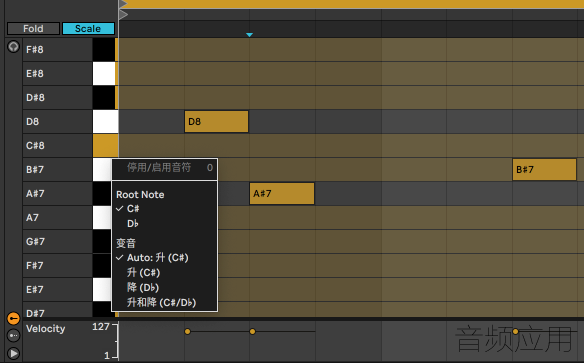Click the B#7 pitch label
Image resolution: width=584 pixels, height=363 pixels.
click(35, 170)
